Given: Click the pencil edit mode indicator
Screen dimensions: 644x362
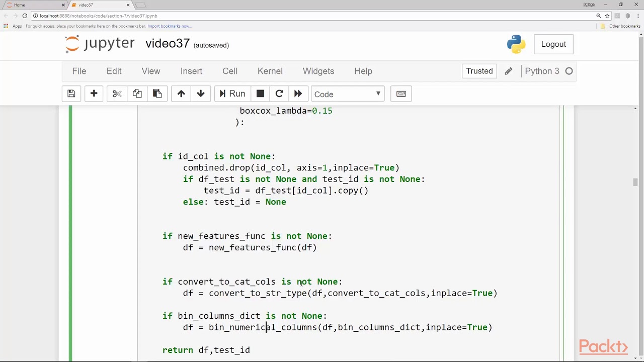Looking at the screenshot, I should coord(509,71).
